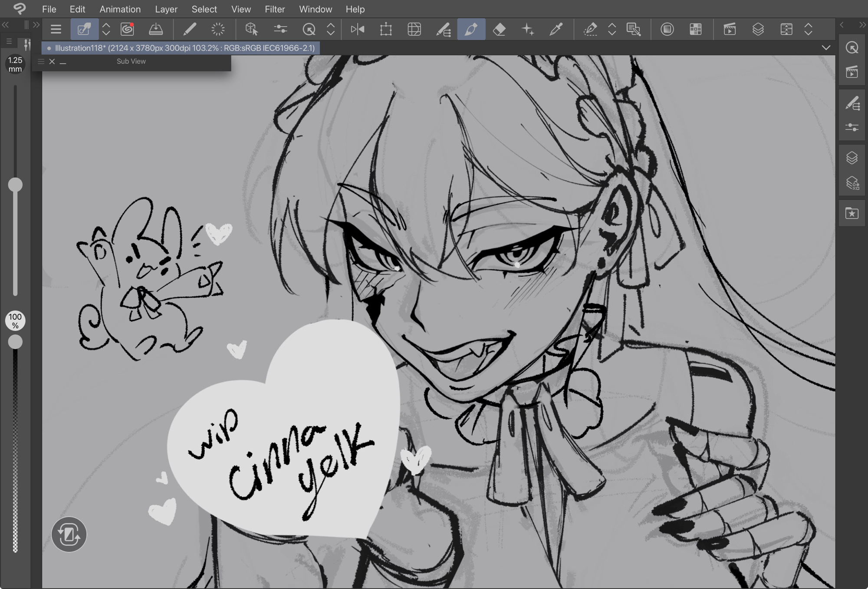The height and width of the screenshot is (589, 868).
Task: Toggle the Animation timeline clapperboard icon
Action: 730,30
